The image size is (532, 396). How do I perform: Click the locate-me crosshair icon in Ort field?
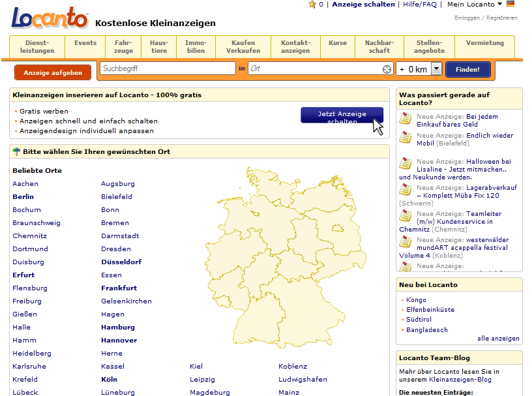coord(387,69)
